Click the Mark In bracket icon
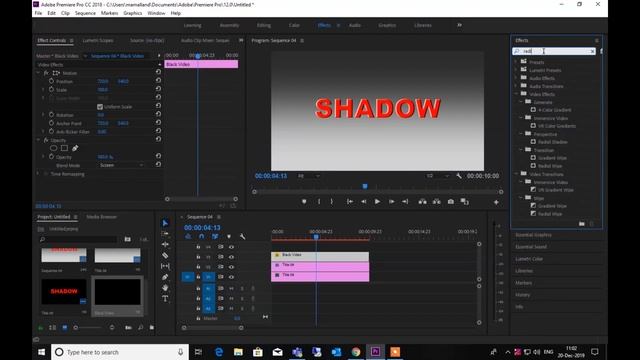640x360 pixels. click(319, 202)
